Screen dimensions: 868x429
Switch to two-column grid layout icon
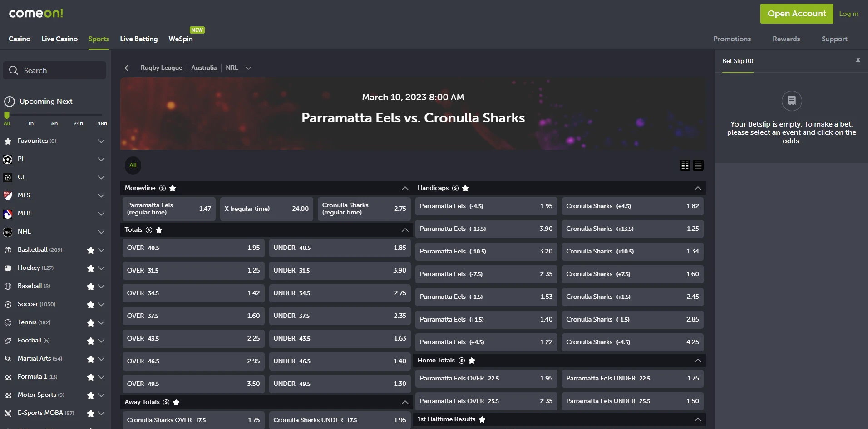685,165
